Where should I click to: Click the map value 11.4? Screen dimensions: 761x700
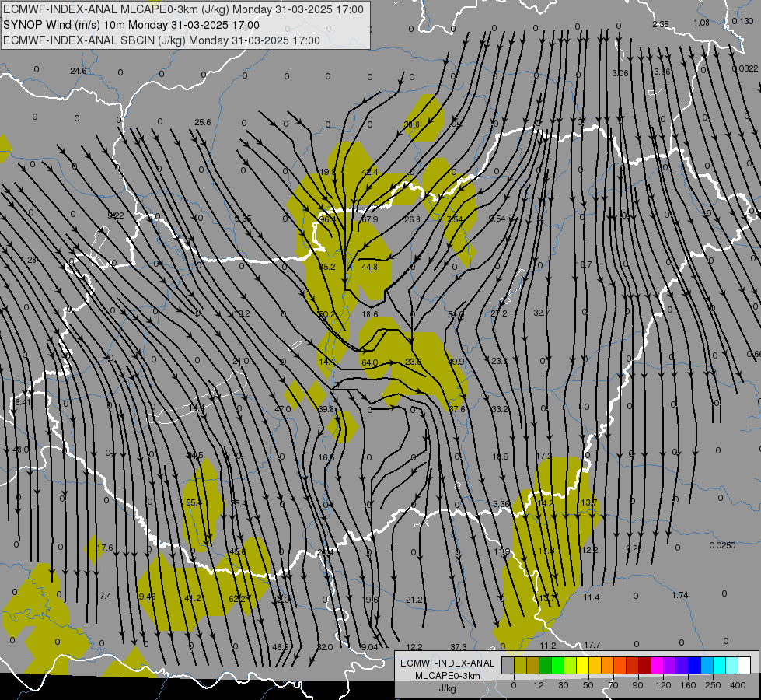click(x=591, y=597)
